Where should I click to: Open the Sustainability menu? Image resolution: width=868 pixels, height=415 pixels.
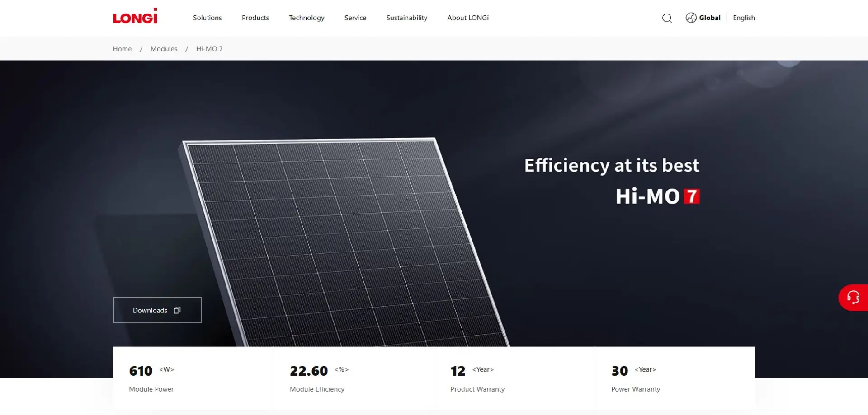point(407,18)
